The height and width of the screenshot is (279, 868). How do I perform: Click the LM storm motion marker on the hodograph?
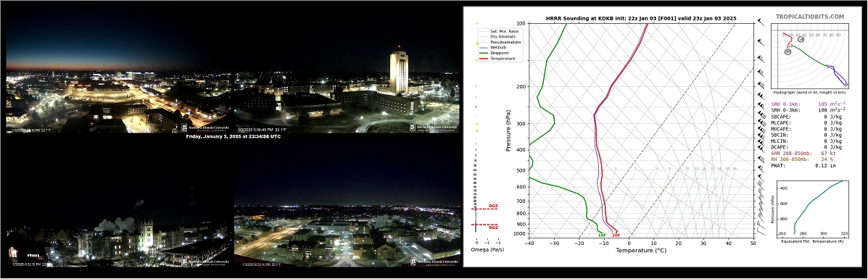pyautogui.click(x=801, y=40)
